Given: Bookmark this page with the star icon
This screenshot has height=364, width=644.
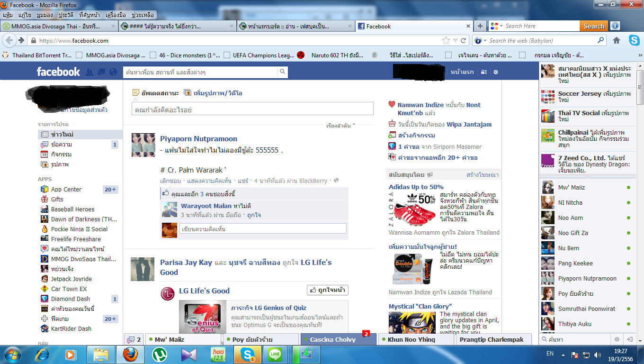Looking at the screenshot, I should (446, 40).
